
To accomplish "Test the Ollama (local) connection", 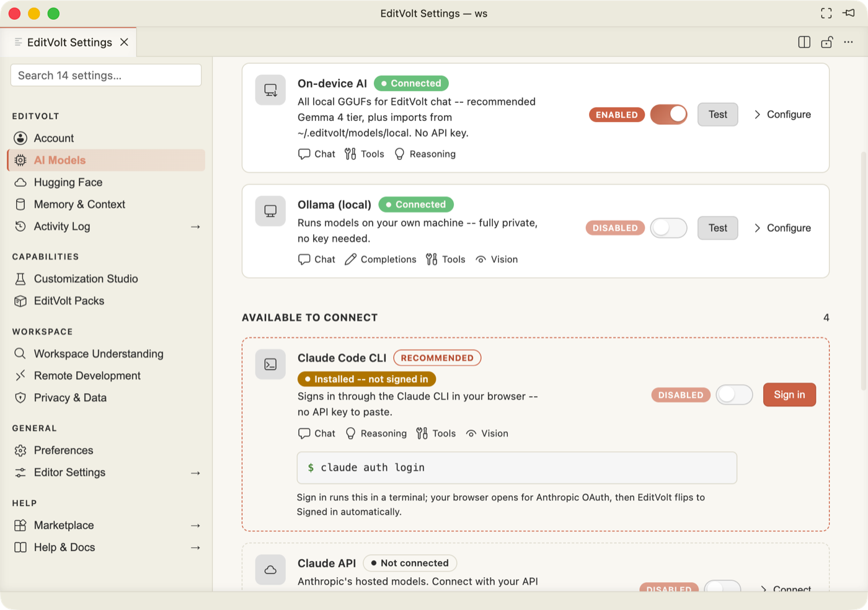I will tap(718, 228).
